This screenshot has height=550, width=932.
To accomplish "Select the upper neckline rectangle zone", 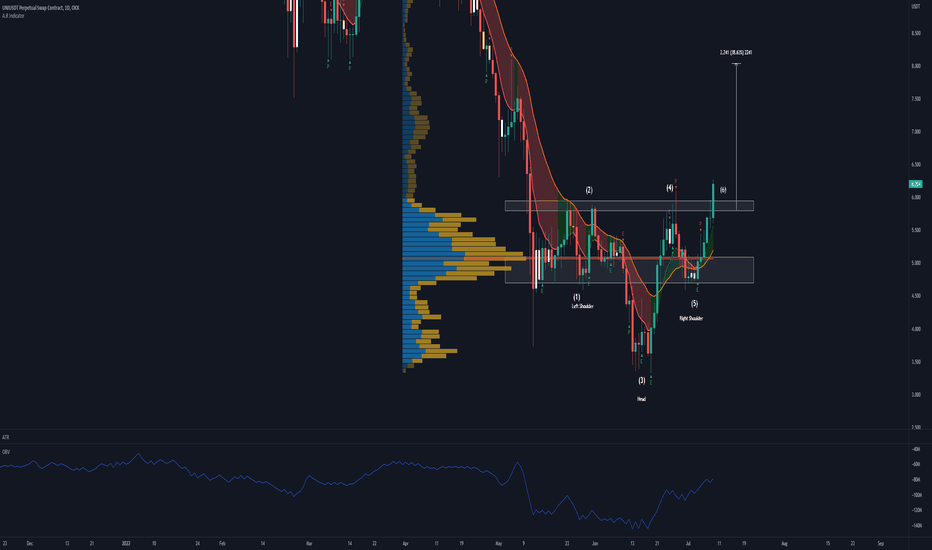I will 629,206.
